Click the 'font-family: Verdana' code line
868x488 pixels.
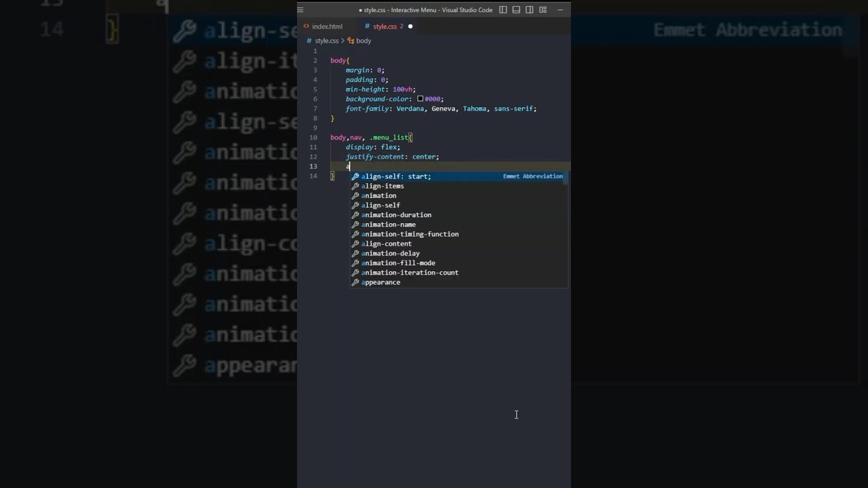click(x=441, y=108)
